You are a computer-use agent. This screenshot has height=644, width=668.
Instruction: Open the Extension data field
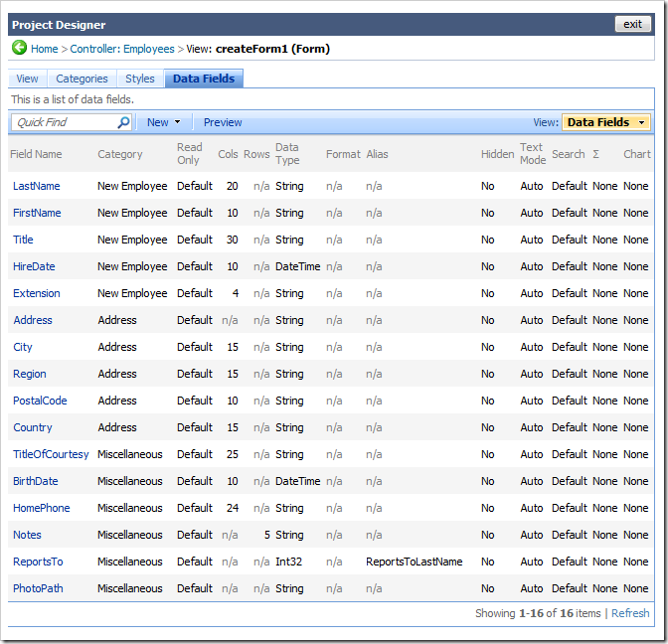[x=36, y=293]
